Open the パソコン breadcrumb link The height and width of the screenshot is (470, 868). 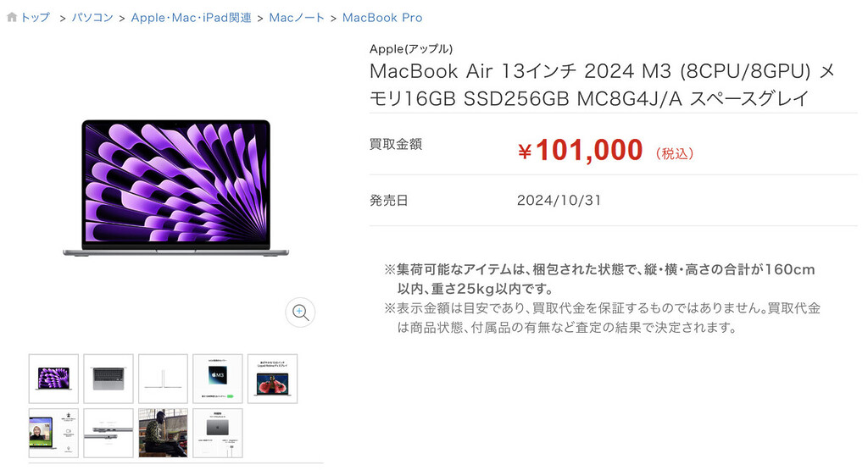click(92, 18)
